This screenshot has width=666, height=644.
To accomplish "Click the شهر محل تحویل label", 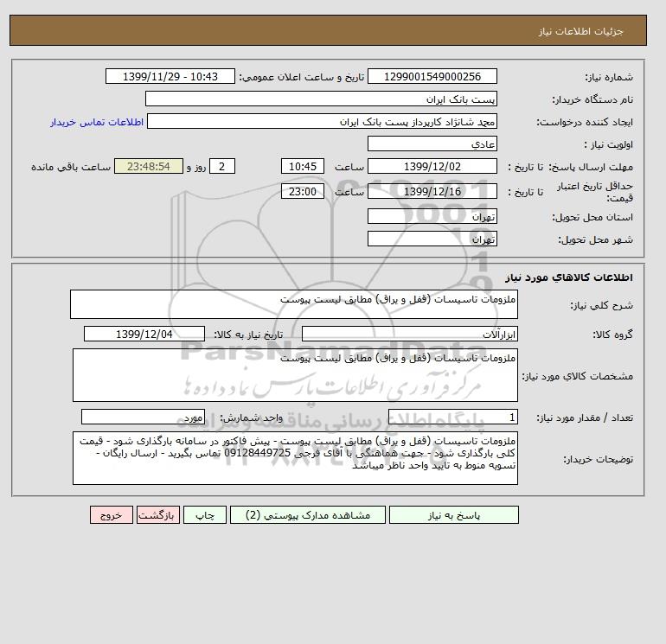I will point(595,239).
